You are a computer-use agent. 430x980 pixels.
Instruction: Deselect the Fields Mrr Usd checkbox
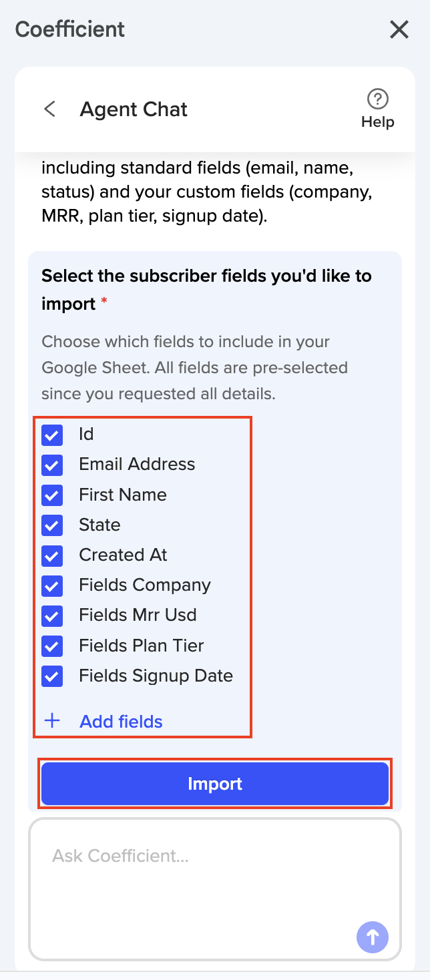tap(52, 616)
